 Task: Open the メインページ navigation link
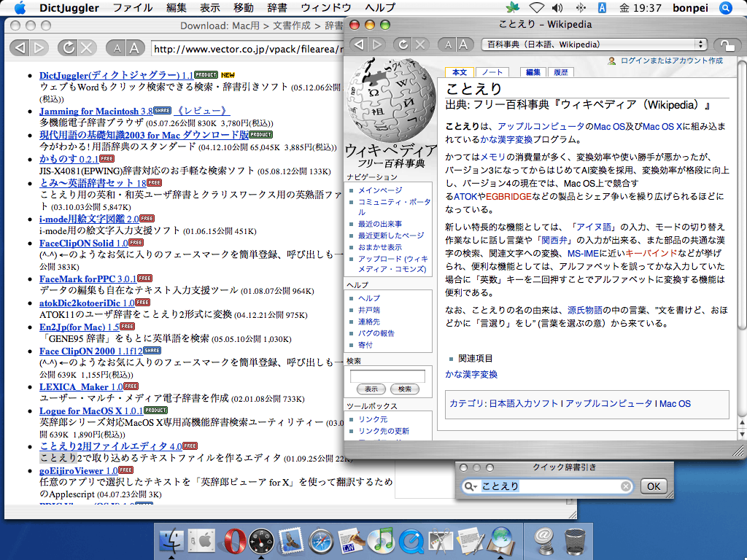(x=380, y=190)
